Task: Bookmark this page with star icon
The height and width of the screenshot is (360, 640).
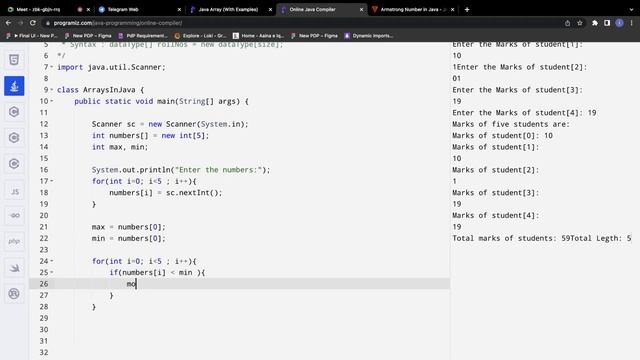Action: tap(580, 23)
